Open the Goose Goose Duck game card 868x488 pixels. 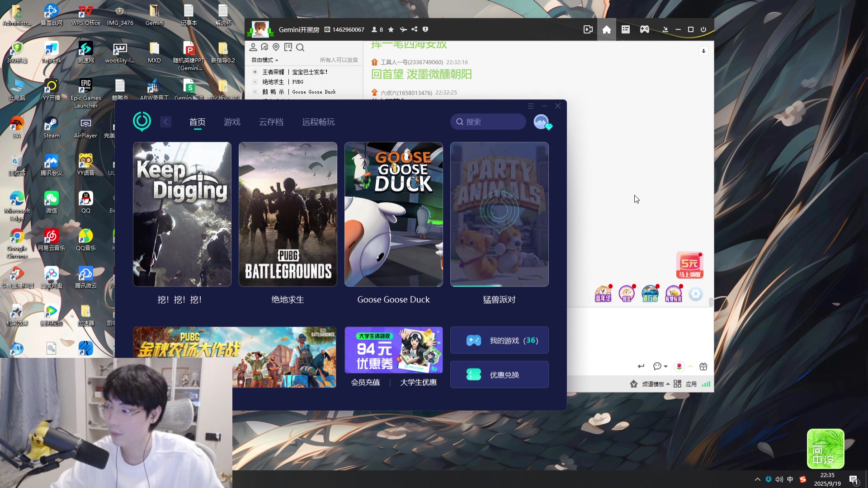tap(394, 214)
